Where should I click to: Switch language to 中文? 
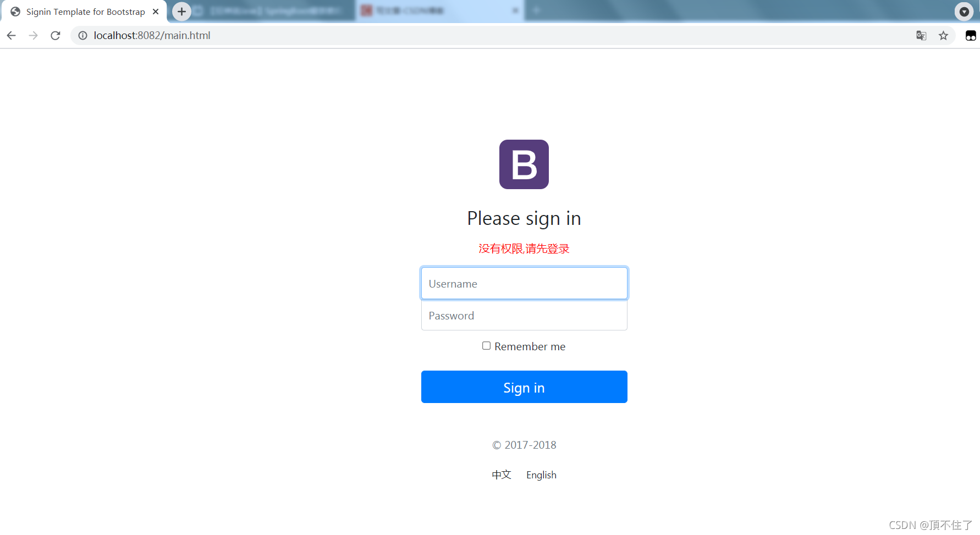(502, 475)
